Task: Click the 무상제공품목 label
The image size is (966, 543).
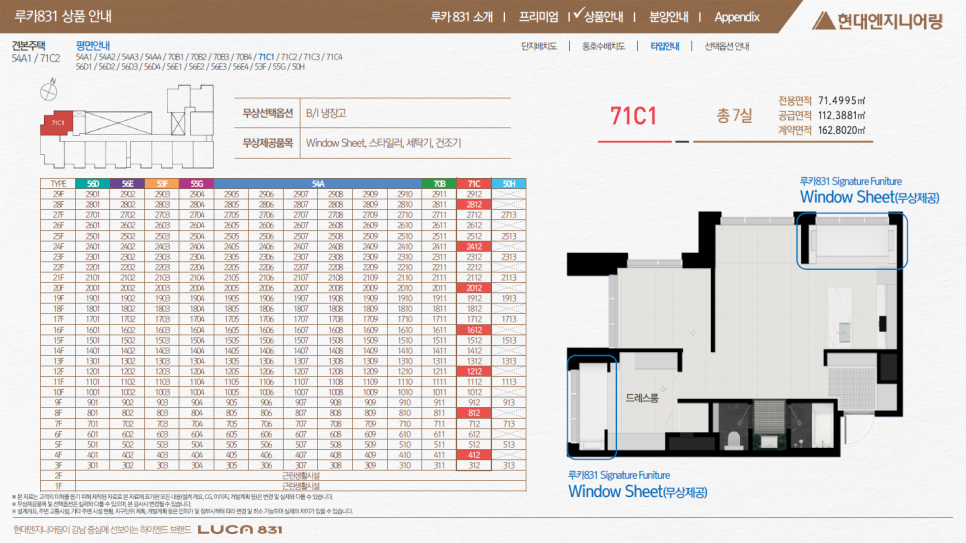Action: pyautogui.click(x=267, y=143)
